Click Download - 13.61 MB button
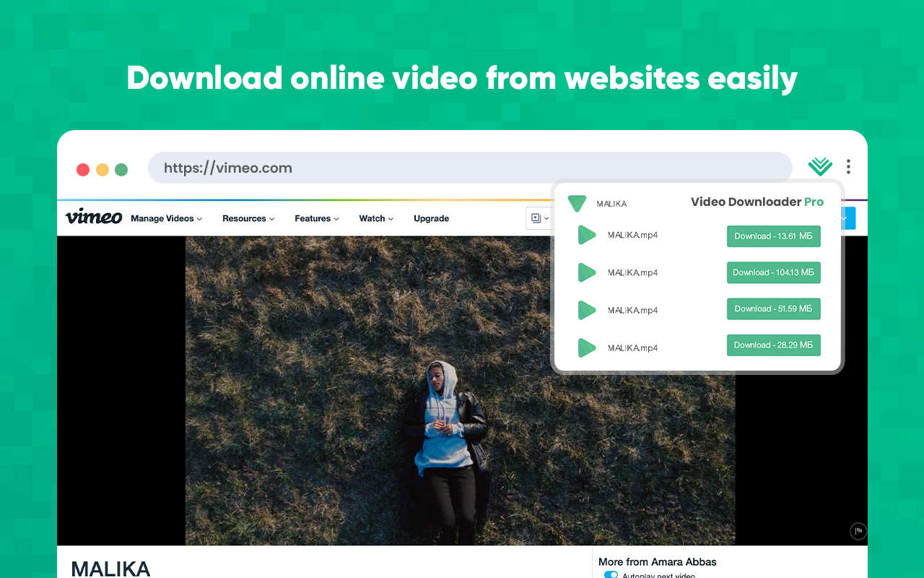 click(773, 236)
